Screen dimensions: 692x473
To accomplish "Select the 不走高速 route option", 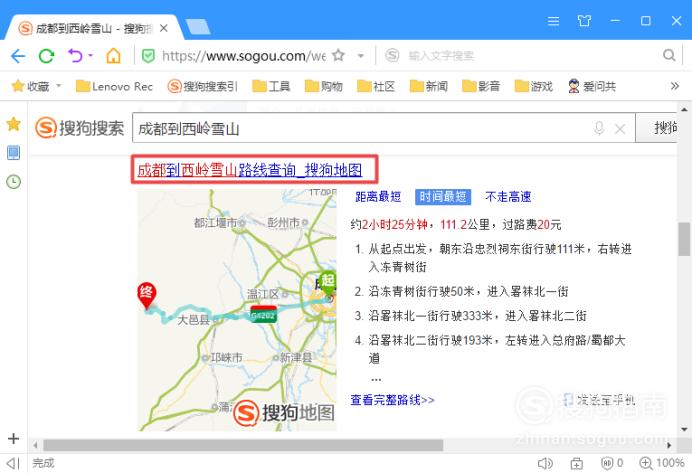I will [508, 196].
